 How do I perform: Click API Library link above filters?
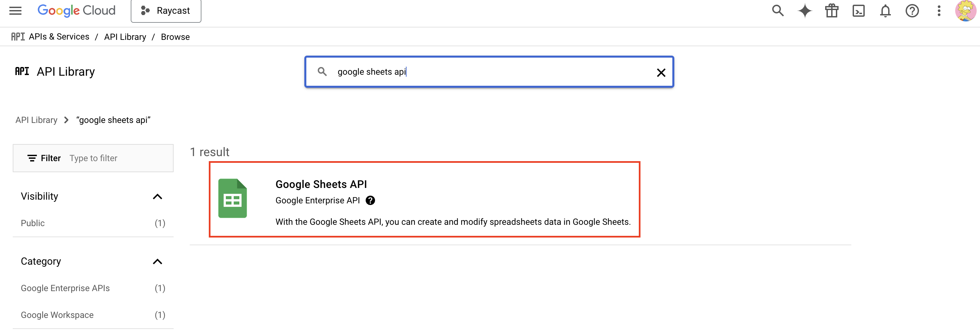click(x=37, y=120)
